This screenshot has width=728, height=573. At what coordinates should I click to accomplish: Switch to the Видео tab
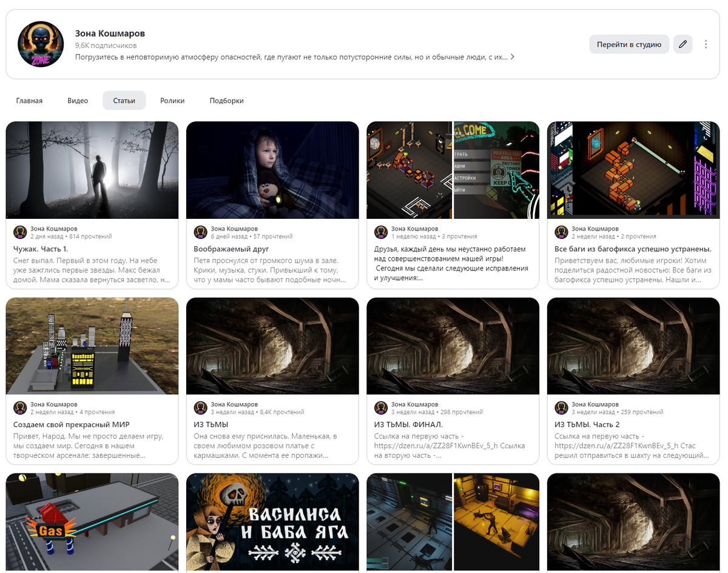click(78, 101)
